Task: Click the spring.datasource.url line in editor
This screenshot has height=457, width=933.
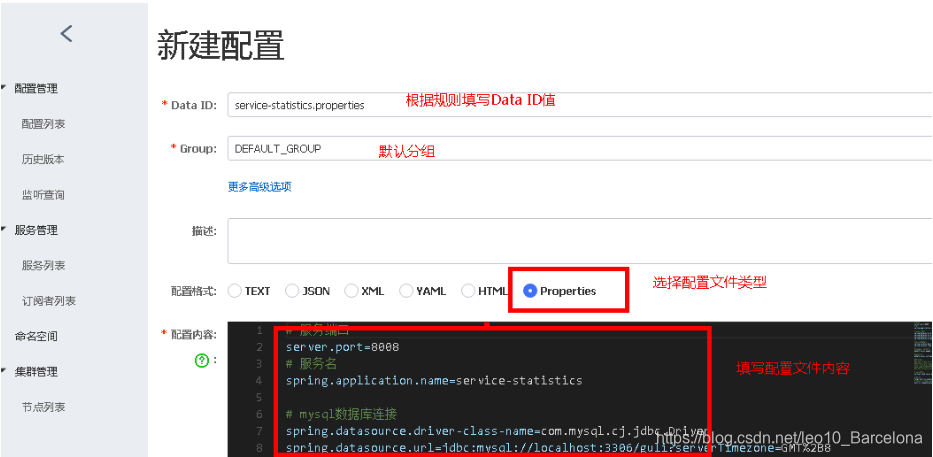Action: 558,447
